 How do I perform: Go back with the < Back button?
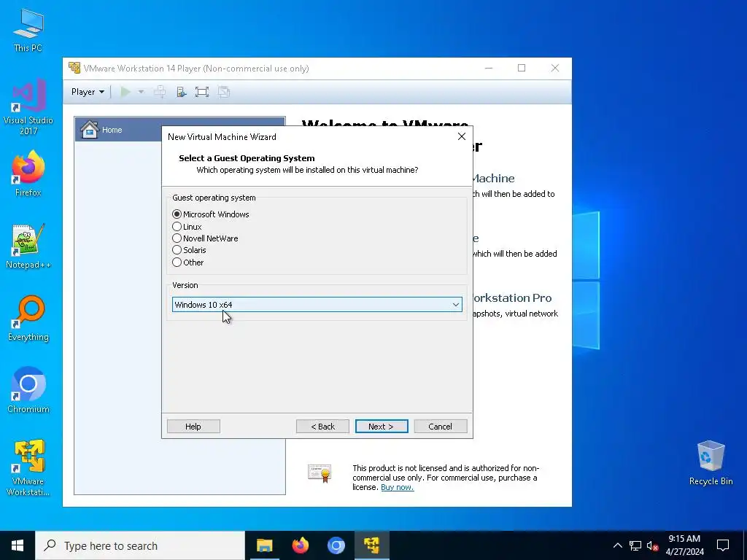[x=322, y=426]
